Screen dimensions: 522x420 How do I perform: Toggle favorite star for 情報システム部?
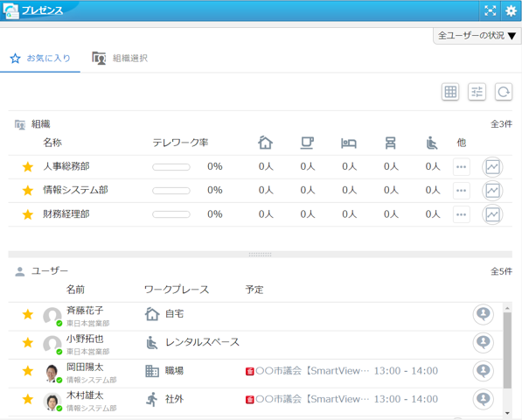[x=28, y=191]
